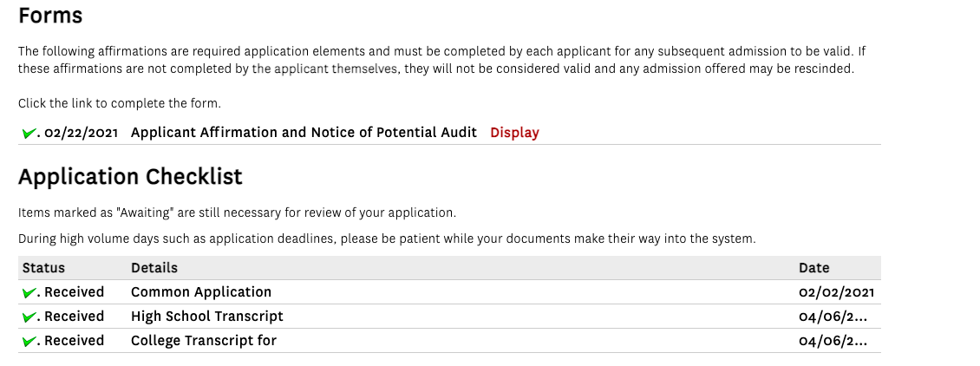Click the truncated date in High School Transcript row
The width and height of the screenshot is (980, 366).
pos(833,317)
